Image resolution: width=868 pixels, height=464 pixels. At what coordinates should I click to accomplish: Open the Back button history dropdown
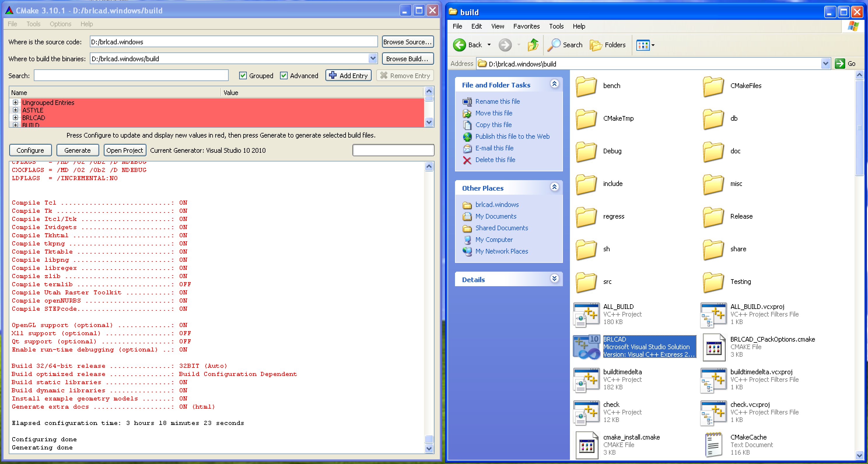tap(489, 45)
